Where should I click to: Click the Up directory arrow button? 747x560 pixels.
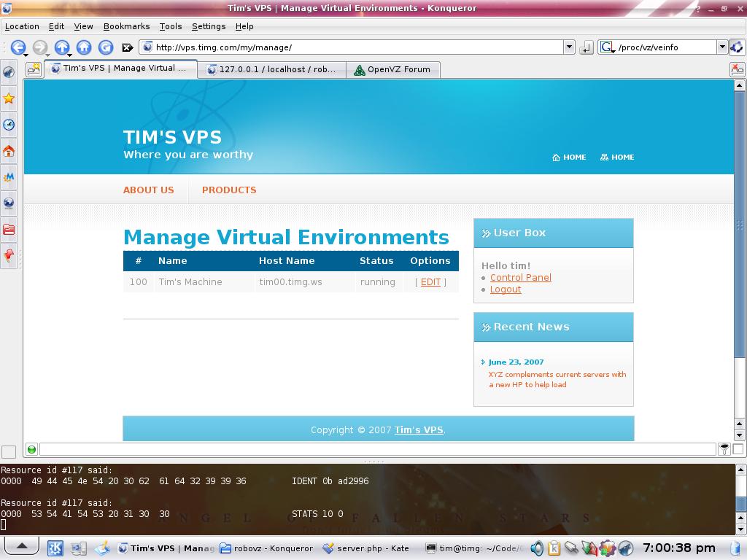(x=62, y=47)
